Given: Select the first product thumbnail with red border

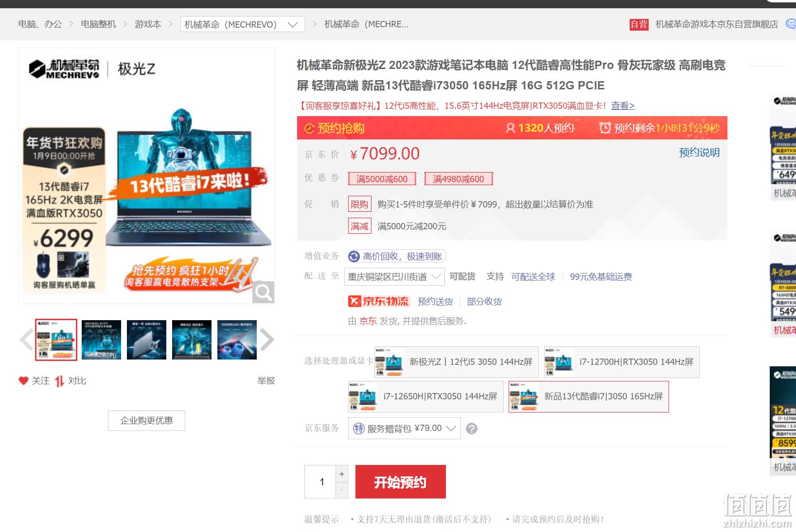Looking at the screenshot, I should [x=56, y=340].
